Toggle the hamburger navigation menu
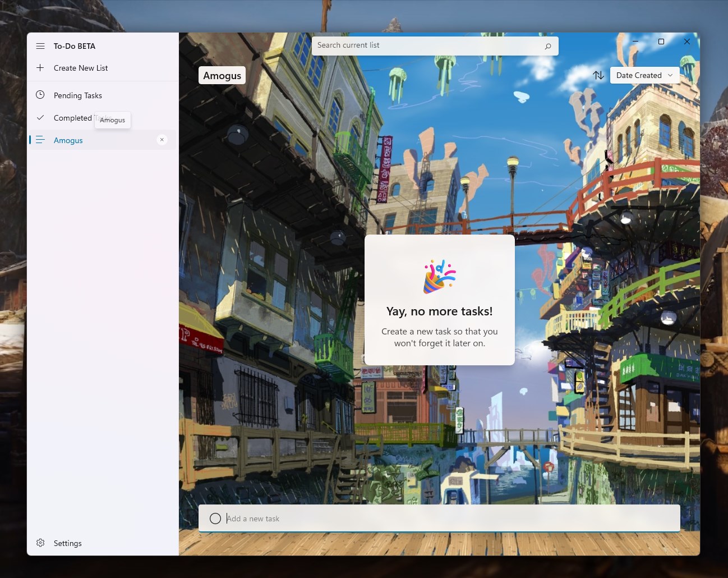 tap(40, 46)
